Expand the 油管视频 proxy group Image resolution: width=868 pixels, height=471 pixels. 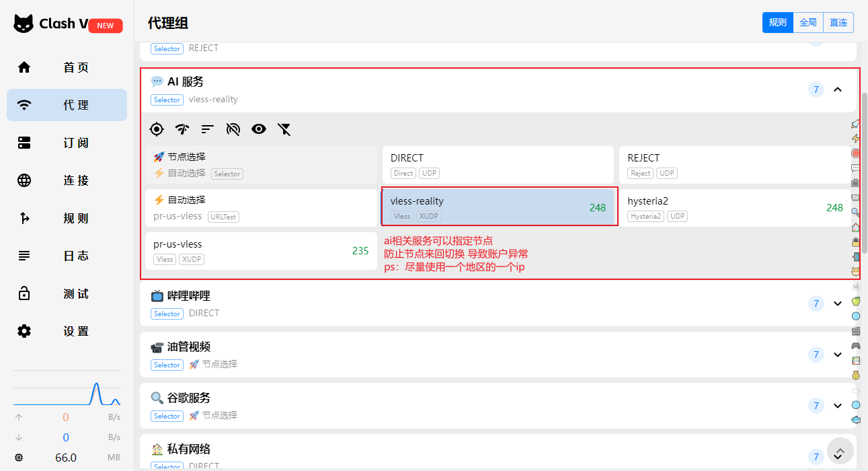click(838, 355)
